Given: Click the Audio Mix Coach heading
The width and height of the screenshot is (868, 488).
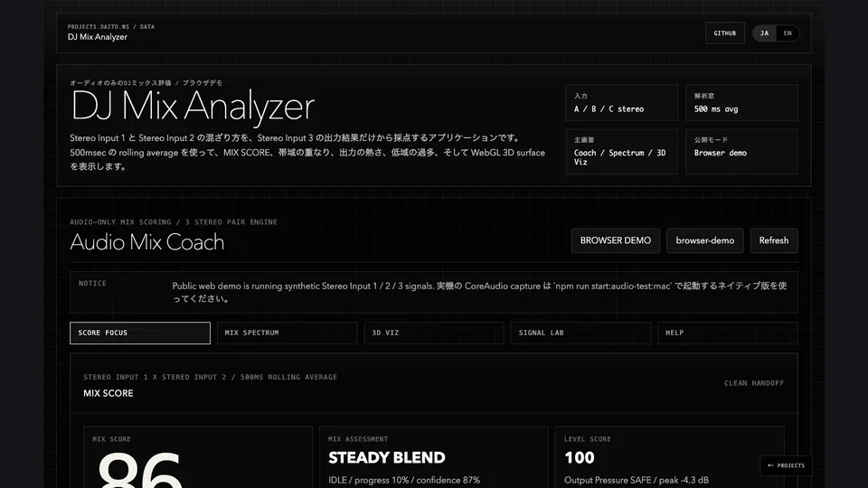Looking at the screenshot, I should click(146, 242).
